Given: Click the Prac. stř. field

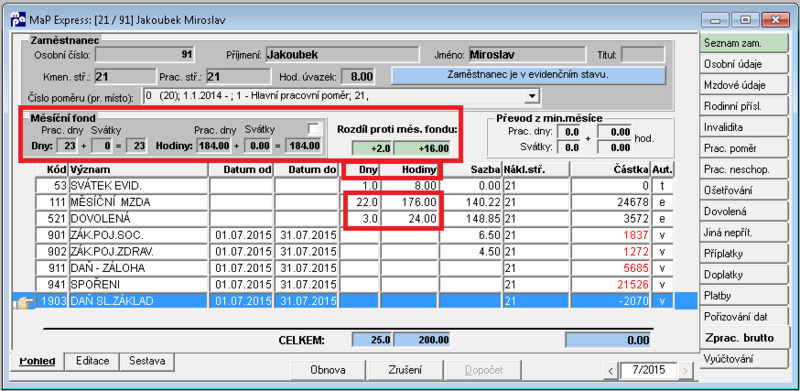Looking at the screenshot, I should pos(238,77).
